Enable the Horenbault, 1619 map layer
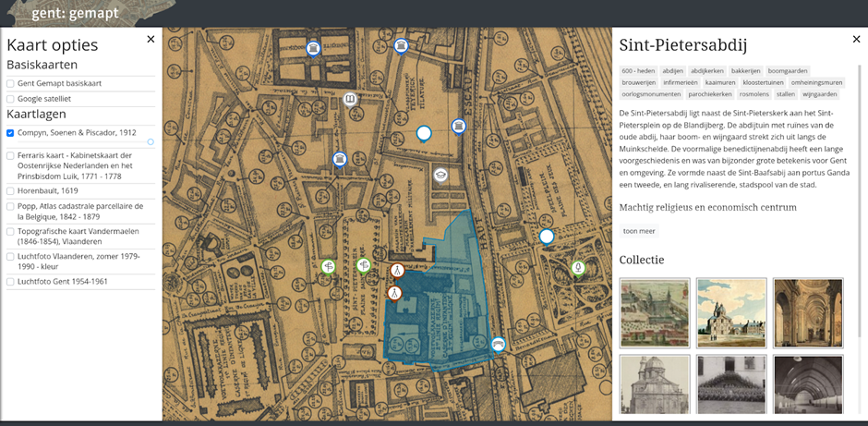Viewport: 868px width, 426px height. coord(10,191)
